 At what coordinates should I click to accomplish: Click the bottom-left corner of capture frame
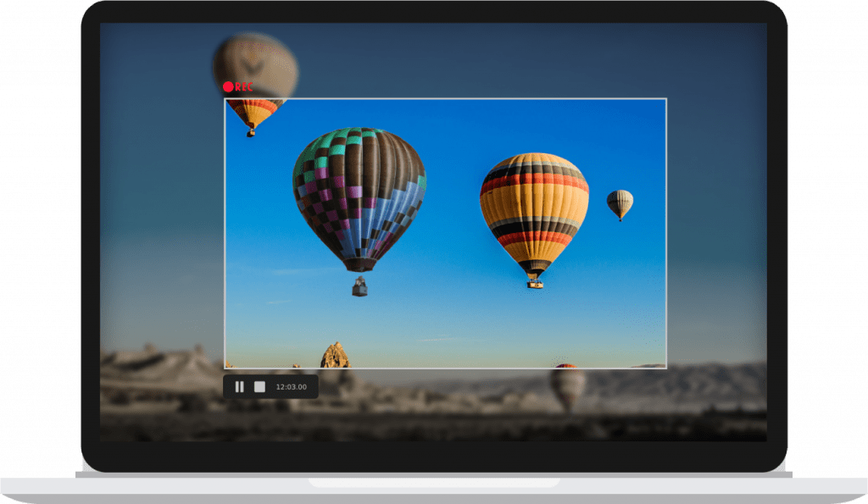(x=225, y=368)
